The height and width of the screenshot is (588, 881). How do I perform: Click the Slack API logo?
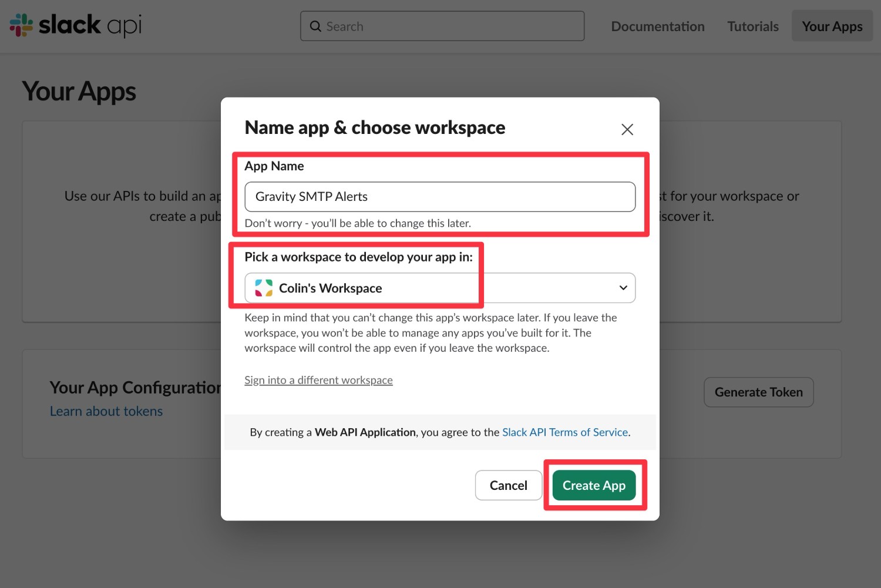click(x=76, y=25)
